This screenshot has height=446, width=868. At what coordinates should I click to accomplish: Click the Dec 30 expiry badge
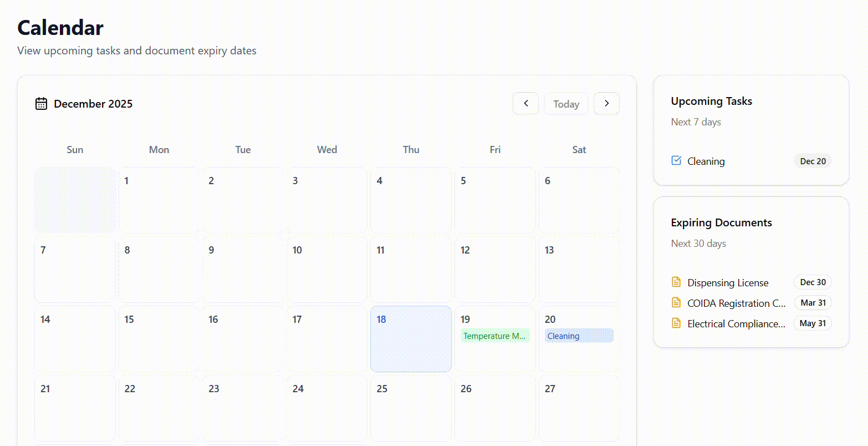click(x=812, y=282)
